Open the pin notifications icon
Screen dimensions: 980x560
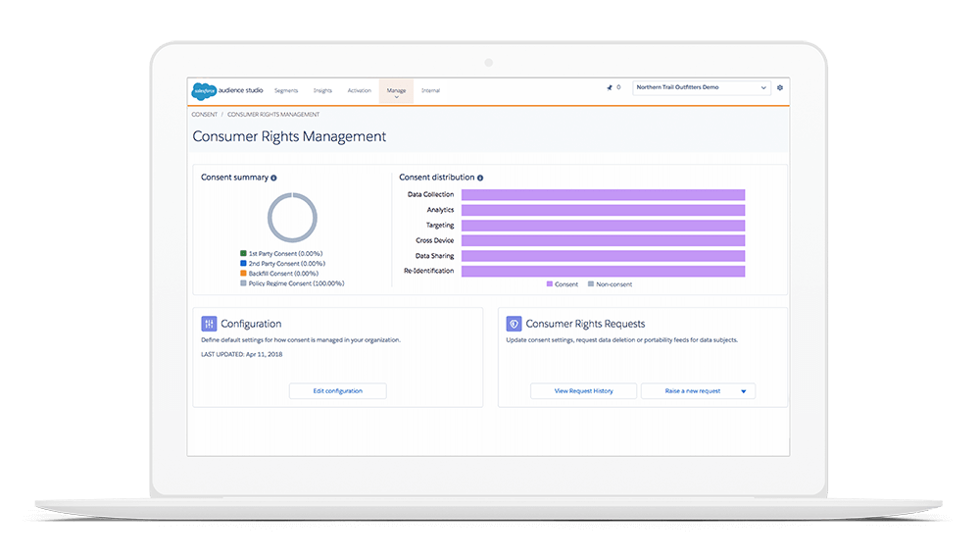[x=610, y=87]
